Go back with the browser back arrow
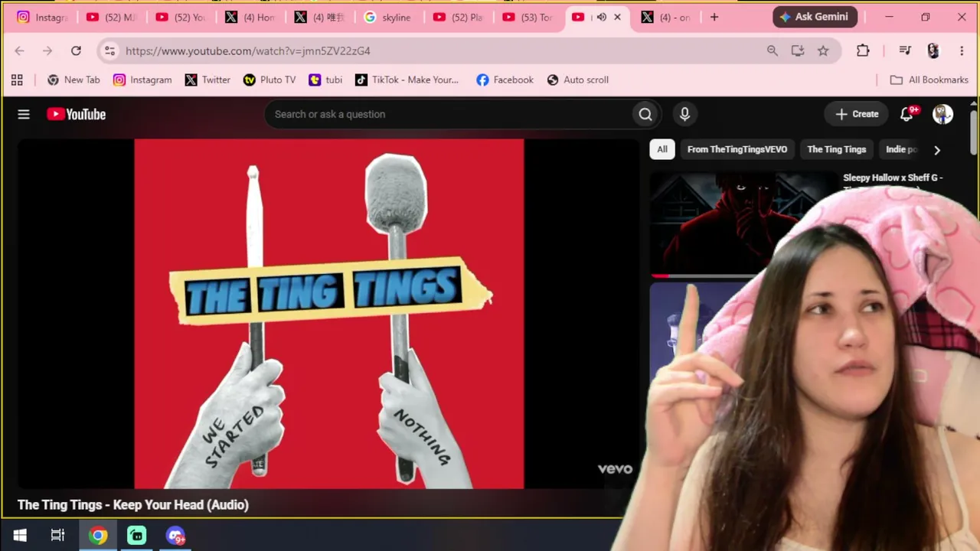 [x=20, y=51]
